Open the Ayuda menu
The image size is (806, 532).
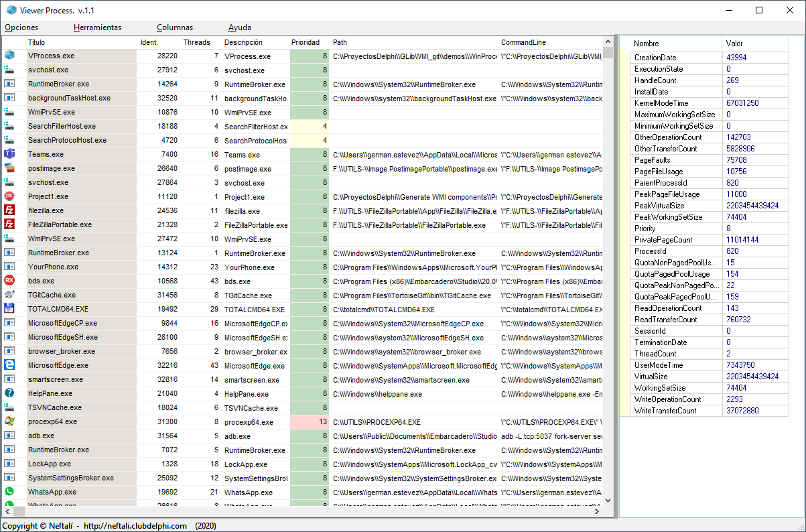pos(240,27)
